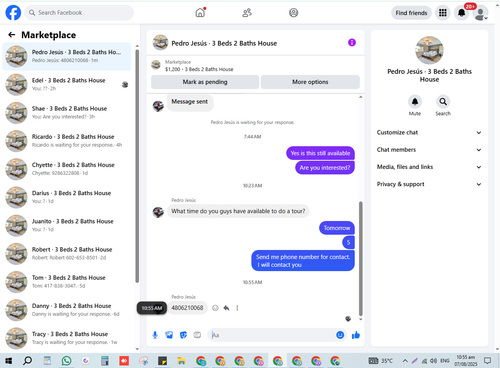Open the taskbar notification center icon
Screen dimensions: 500x368
(487, 361)
